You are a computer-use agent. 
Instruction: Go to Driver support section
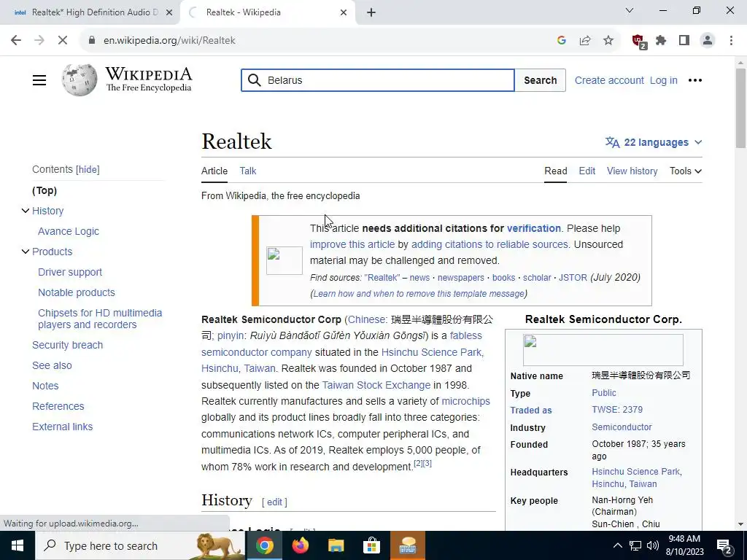coord(70,273)
